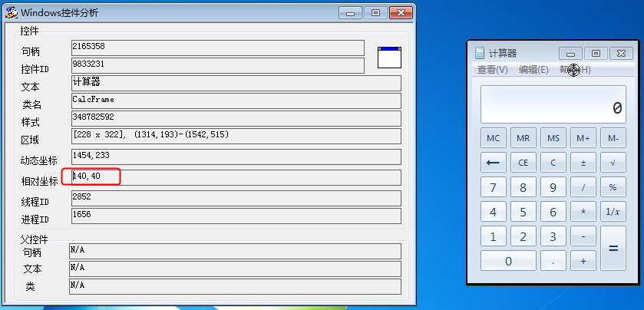Minimize the calculator window
This screenshot has width=644, height=310.
coord(570,54)
